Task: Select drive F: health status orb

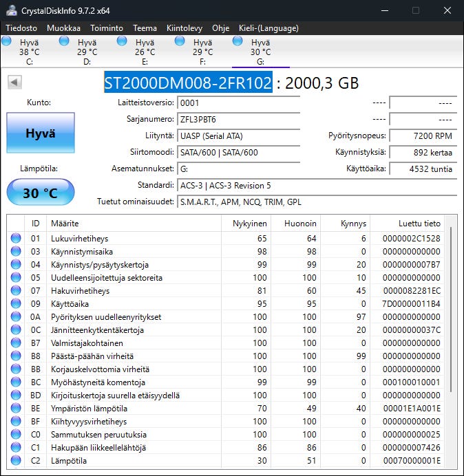Action: [180, 42]
